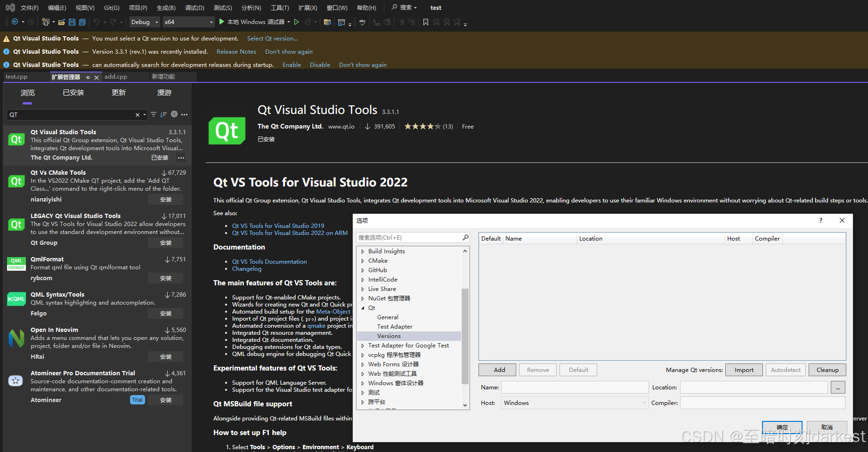Click the Undo icon in the toolbar

(x=97, y=22)
